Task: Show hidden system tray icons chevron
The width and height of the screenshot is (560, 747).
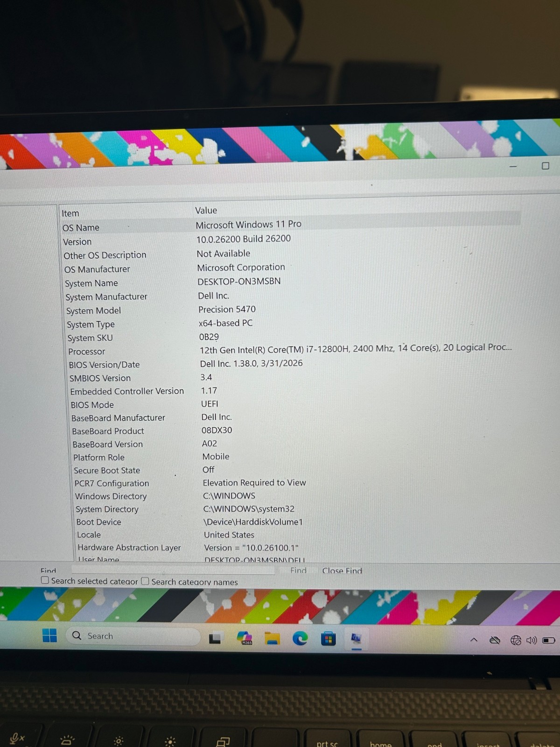Action: 474,640
